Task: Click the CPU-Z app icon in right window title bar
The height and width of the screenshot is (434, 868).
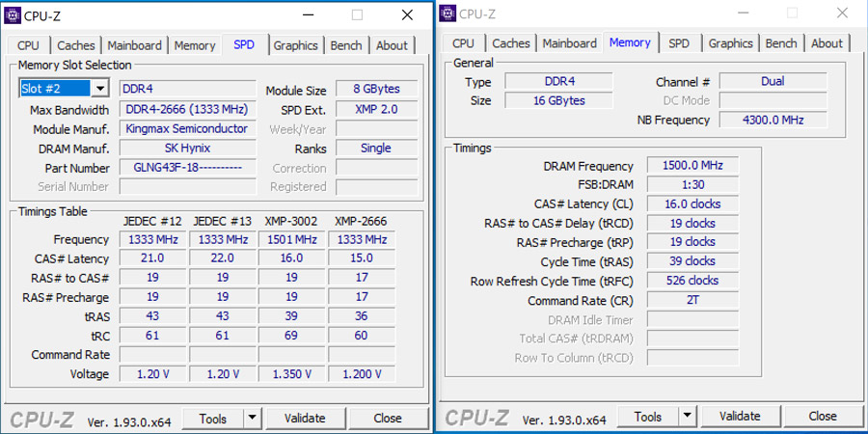Action: [448, 14]
